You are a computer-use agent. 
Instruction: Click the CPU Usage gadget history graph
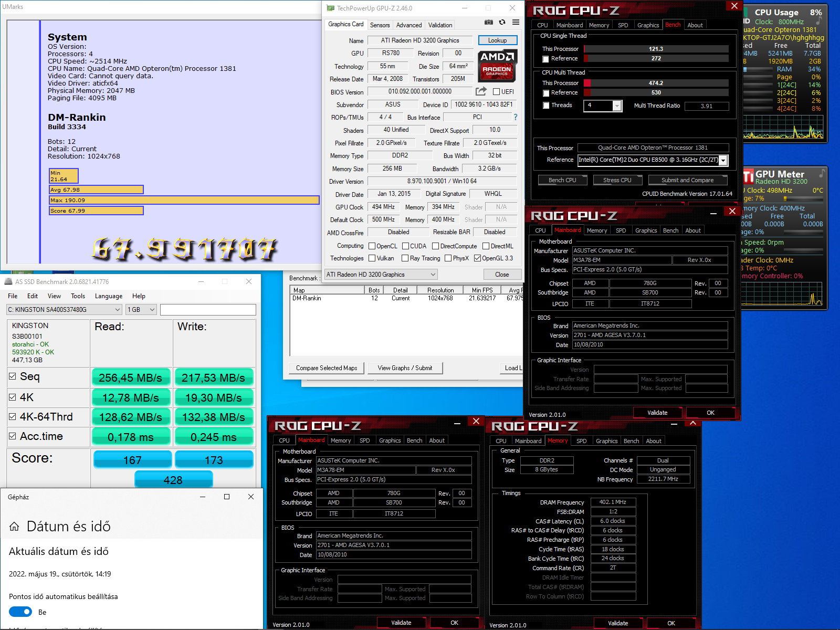coord(783,127)
